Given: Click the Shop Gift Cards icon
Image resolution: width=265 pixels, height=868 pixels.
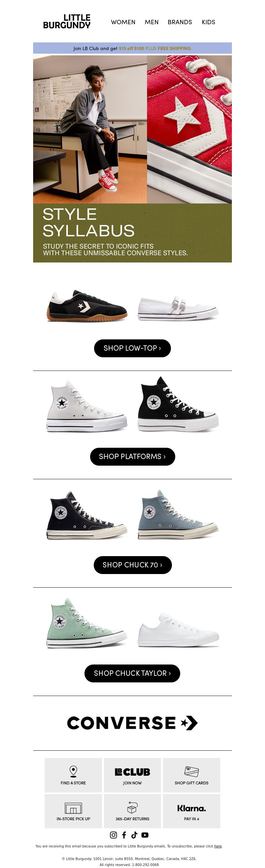Looking at the screenshot, I should [x=191, y=771].
